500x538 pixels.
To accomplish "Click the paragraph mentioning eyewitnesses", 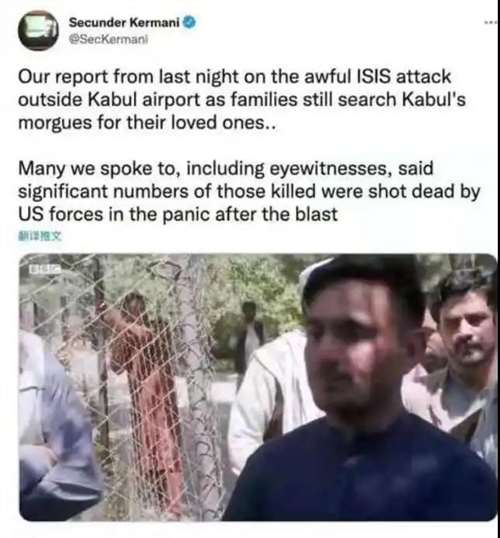I will point(249,191).
